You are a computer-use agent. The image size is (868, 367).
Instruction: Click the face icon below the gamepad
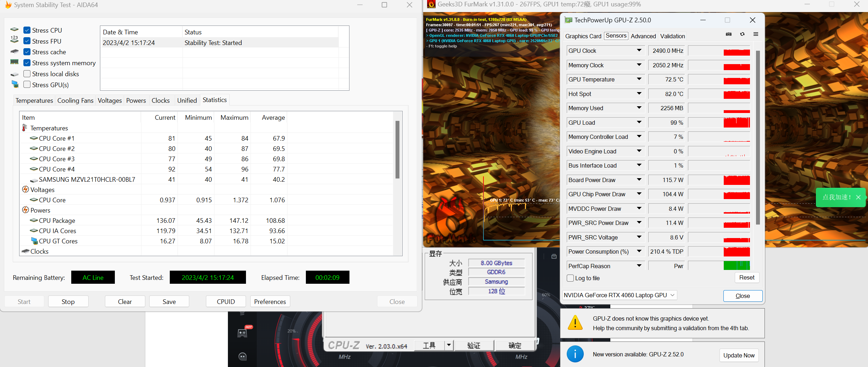click(243, 357)
